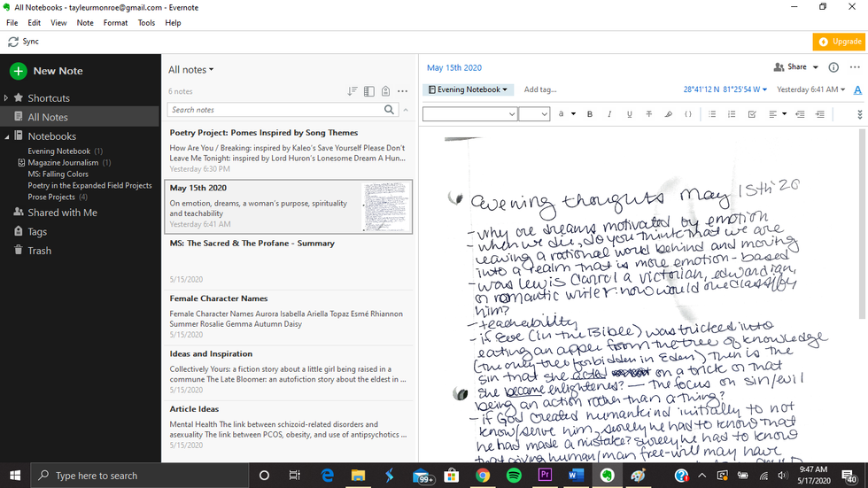
Task: Click the orange Upgrade button
Action: click(x=838, y=42)
